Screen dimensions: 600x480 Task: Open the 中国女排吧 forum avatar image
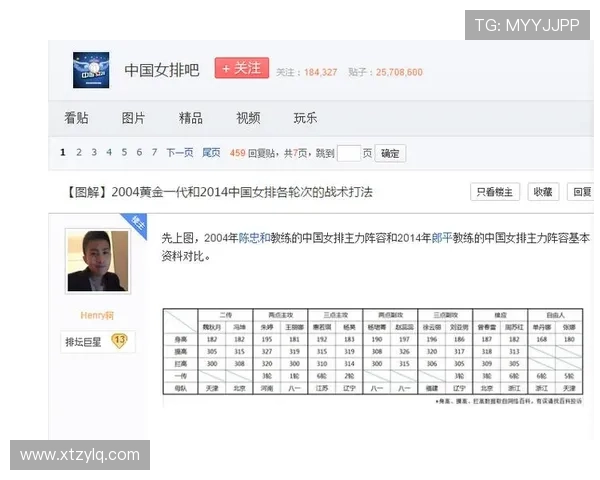click(x=91, y=70)
